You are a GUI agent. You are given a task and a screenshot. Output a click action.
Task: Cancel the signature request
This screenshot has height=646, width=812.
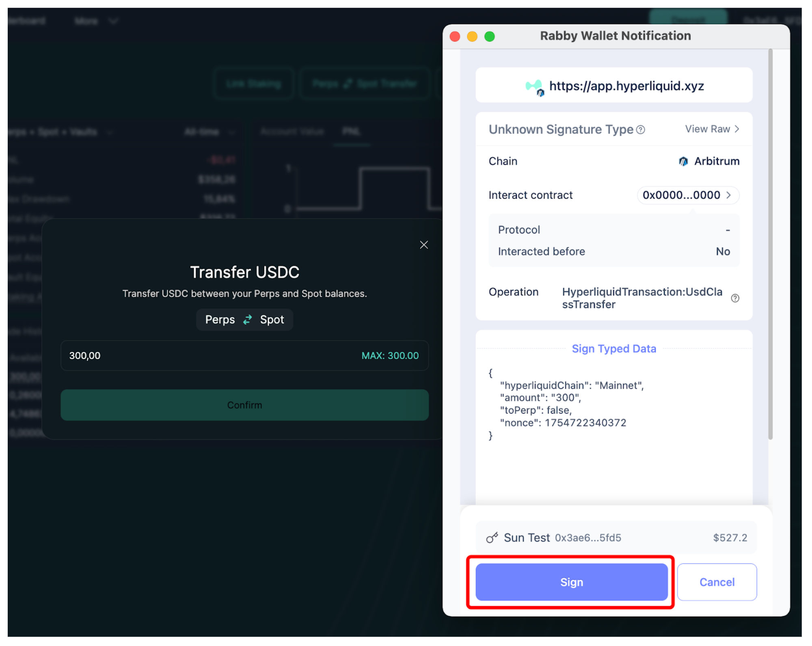(717, 582)
